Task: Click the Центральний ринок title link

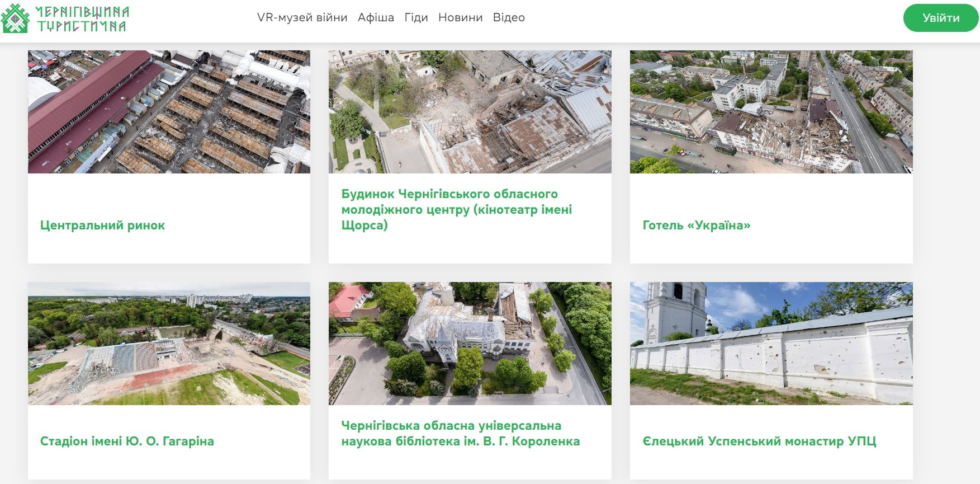Action: pos(102,225)
